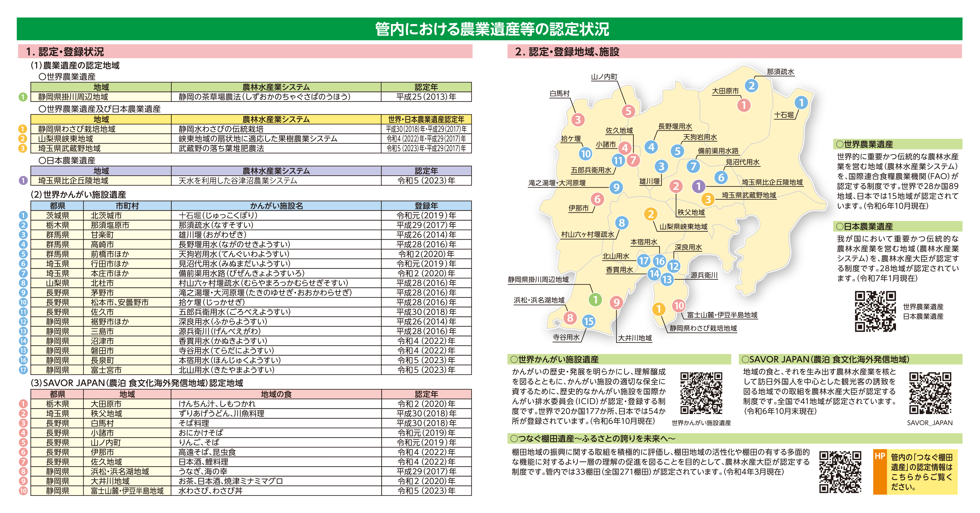Select pink map marker 1 at 大田原市
980x513 pixels.
coord(744,105)
